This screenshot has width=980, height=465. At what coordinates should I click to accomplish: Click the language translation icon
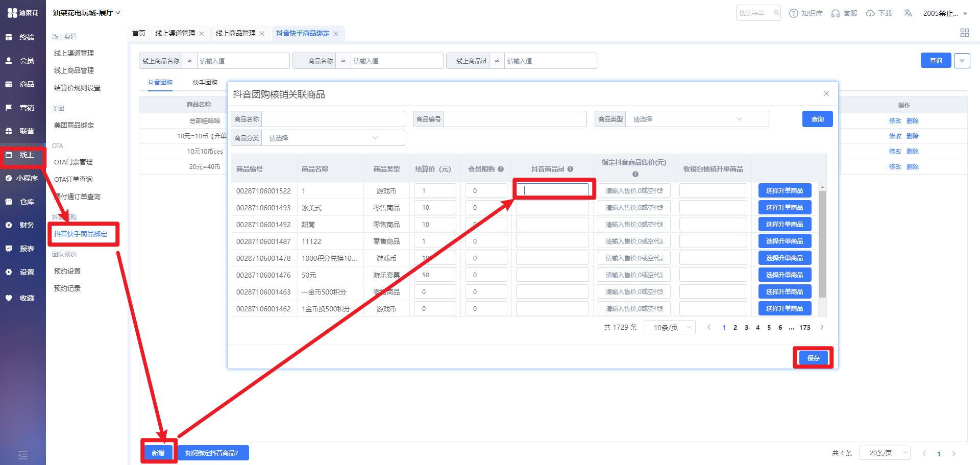pos(908,13)
